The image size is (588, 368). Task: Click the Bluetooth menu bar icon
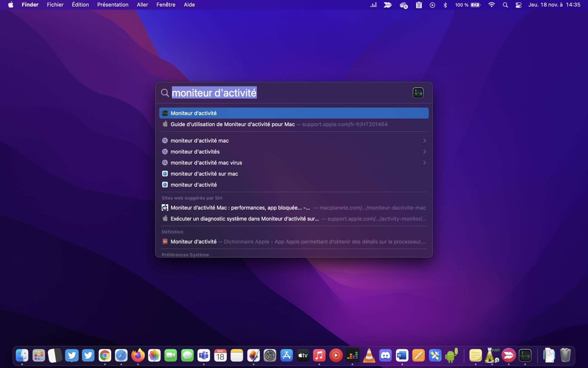point(445,5)
